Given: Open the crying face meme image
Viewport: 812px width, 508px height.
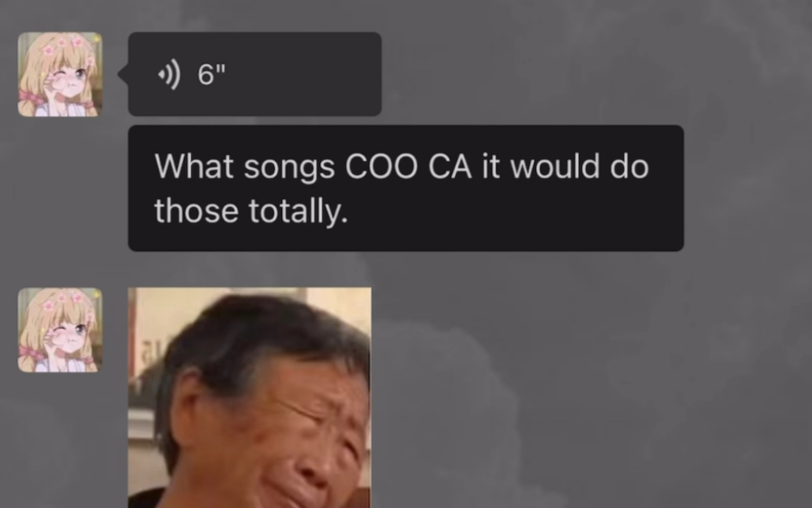Looking at the screenshot, I should pos(250,397).
